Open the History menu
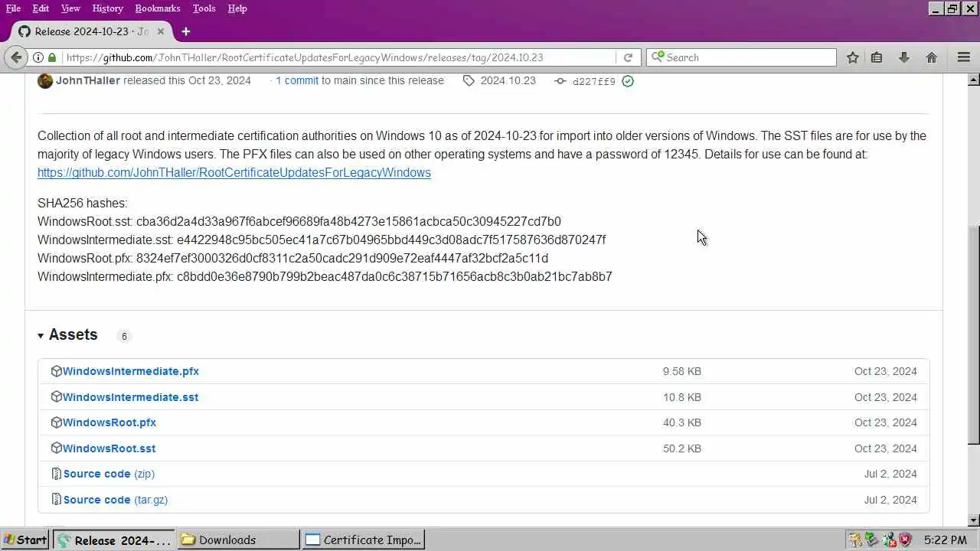This screenshot has height=551, width=980. coord(107,8)
